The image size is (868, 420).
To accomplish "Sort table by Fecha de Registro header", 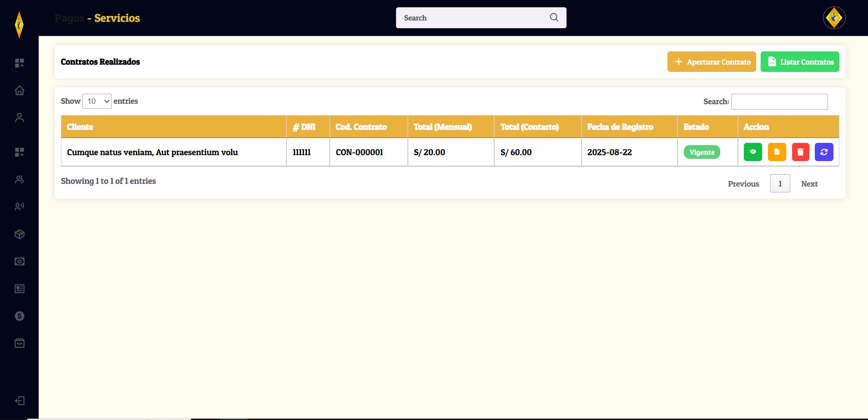I will click(629, 127).
